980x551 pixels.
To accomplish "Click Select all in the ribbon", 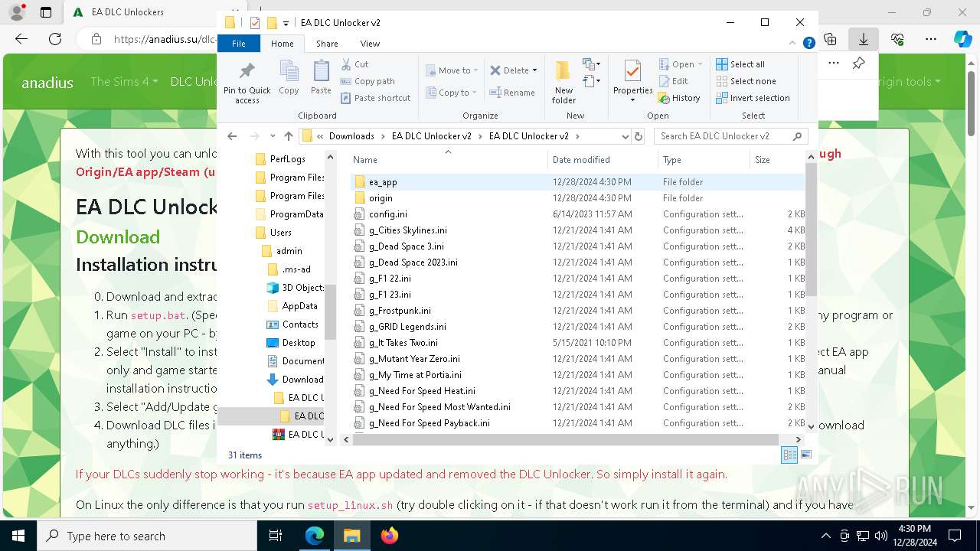I will coord(740,64).
